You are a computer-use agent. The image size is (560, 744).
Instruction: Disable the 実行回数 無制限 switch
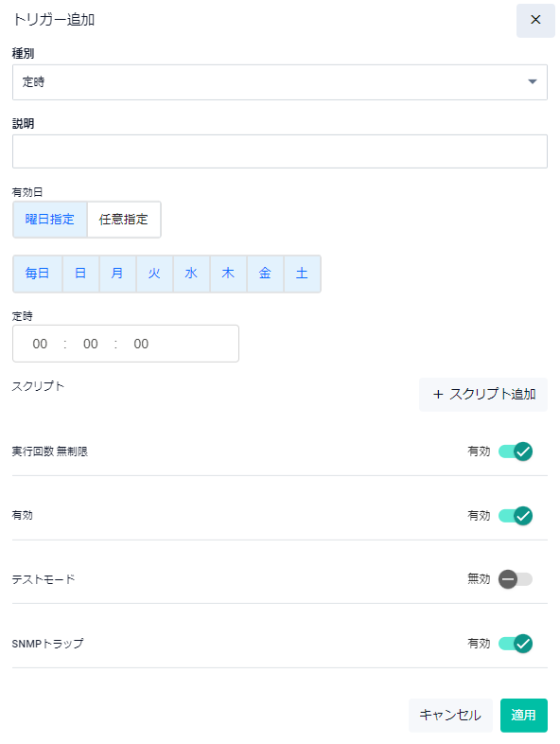(x=516, y=452)
